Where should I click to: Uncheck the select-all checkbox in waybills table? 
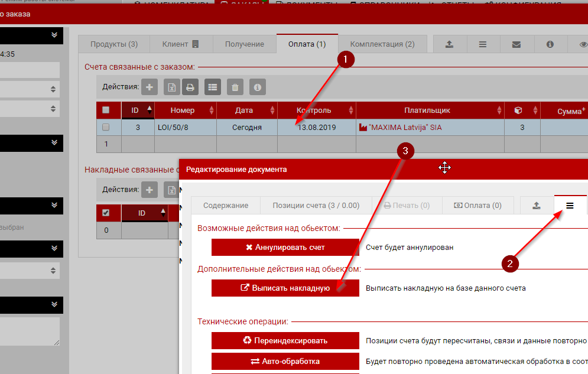point(106,213)
